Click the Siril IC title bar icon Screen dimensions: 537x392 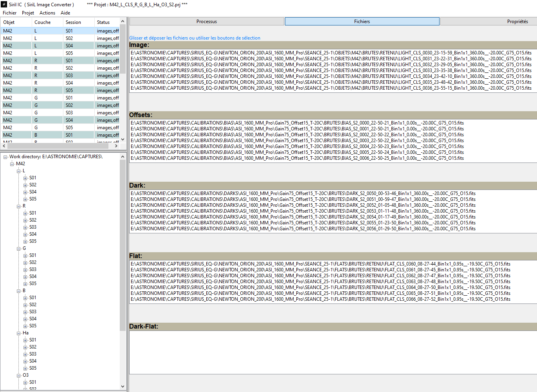(4, 4)
